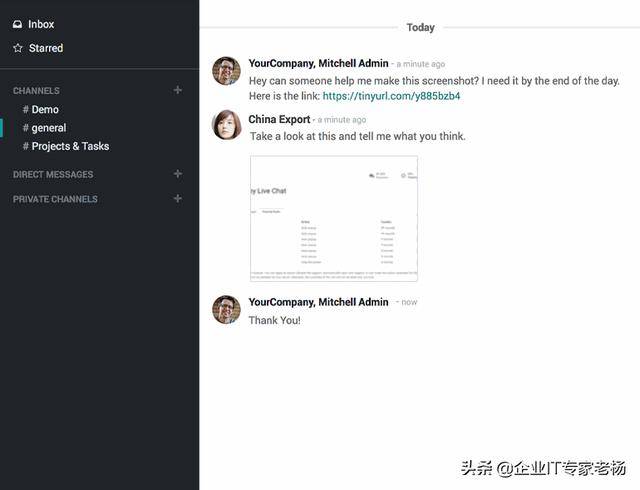Open the Inbox tray icon

(18, 24)
